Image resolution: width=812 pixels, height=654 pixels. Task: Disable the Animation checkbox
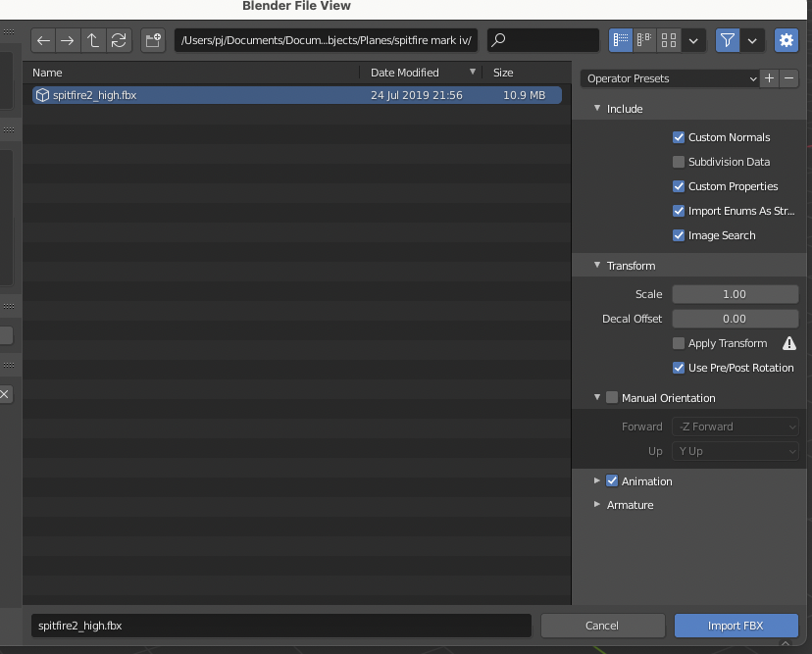(x=612, y=481)
